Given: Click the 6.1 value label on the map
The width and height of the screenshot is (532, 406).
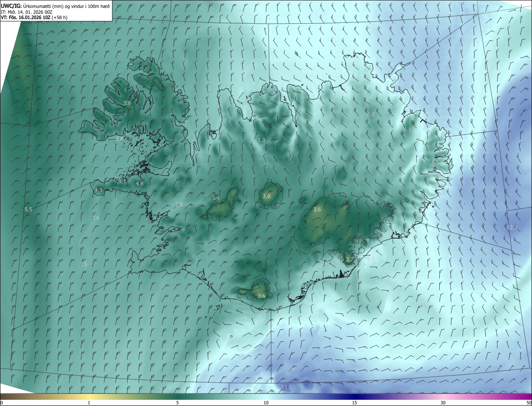Looking at the screenshot, I should (x=407, y=130).
